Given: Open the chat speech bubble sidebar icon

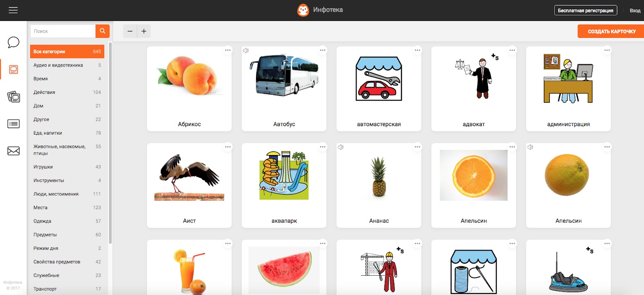Looking at the screenshot, I should coord(13,42).
